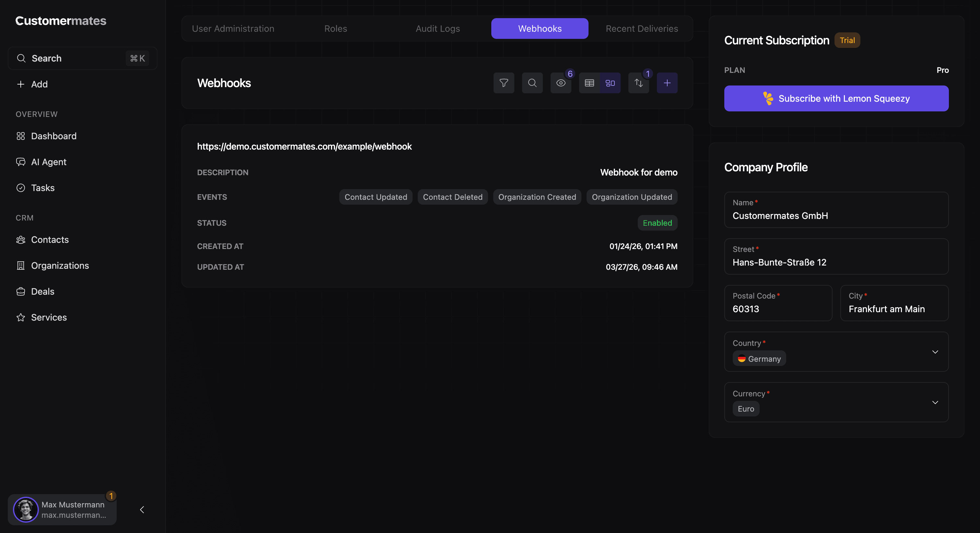Collapse the sidebar with the chevron
Image resolution: width=980 pixels, height=533 pixels.
(142, 510)
